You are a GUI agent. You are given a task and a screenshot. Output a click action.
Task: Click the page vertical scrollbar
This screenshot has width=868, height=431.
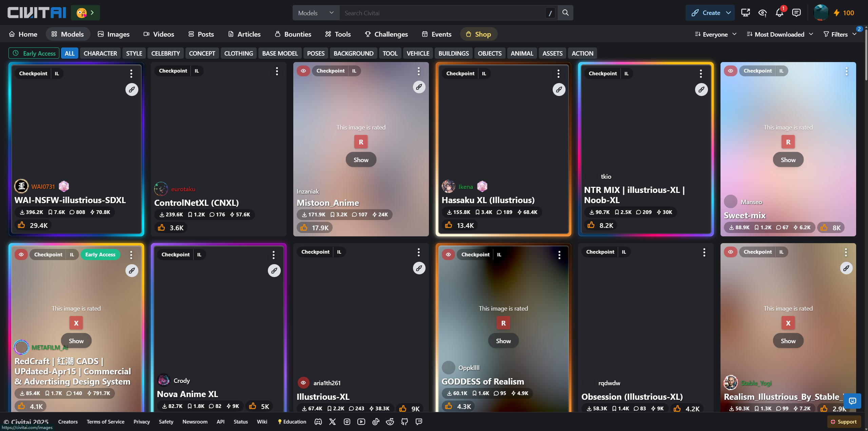tap(866, 54)
